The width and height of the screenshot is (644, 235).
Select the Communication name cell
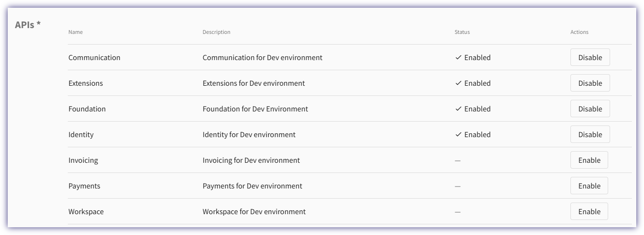(x=94, y=57)
